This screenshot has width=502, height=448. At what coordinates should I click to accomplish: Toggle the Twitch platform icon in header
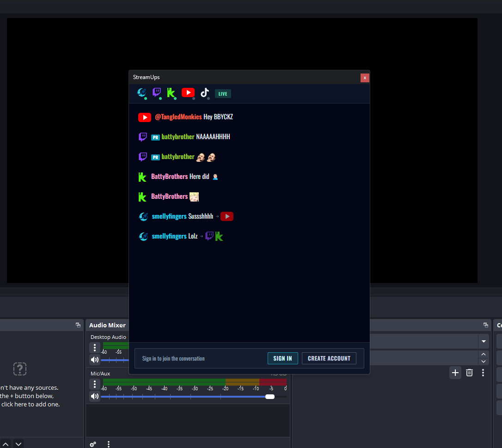157,93
